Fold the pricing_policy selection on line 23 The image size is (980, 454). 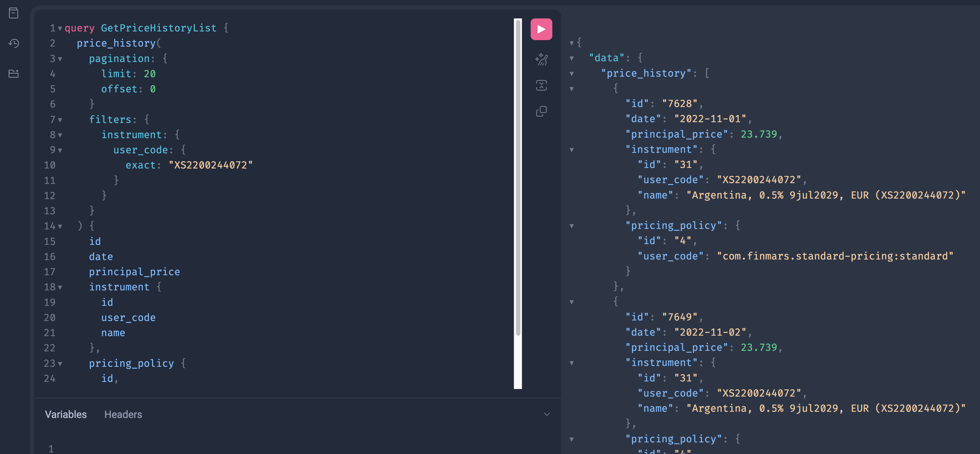(x=60, y=364)
